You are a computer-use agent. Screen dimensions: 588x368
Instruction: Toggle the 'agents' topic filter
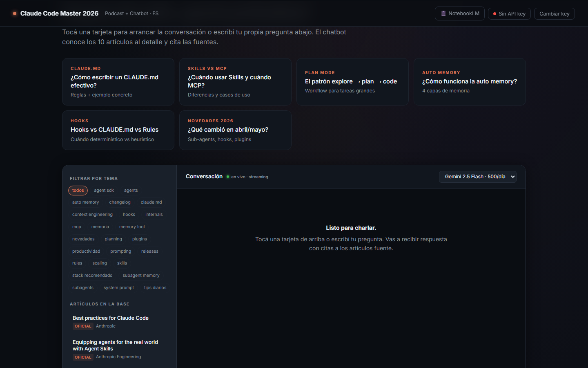coord(131,191)
